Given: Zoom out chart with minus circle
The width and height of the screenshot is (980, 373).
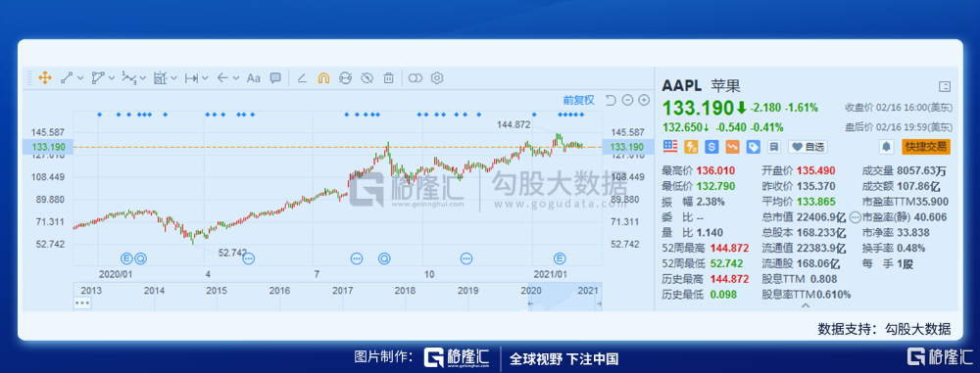Looking at the screenshot, I should click(x=628, y=100).
